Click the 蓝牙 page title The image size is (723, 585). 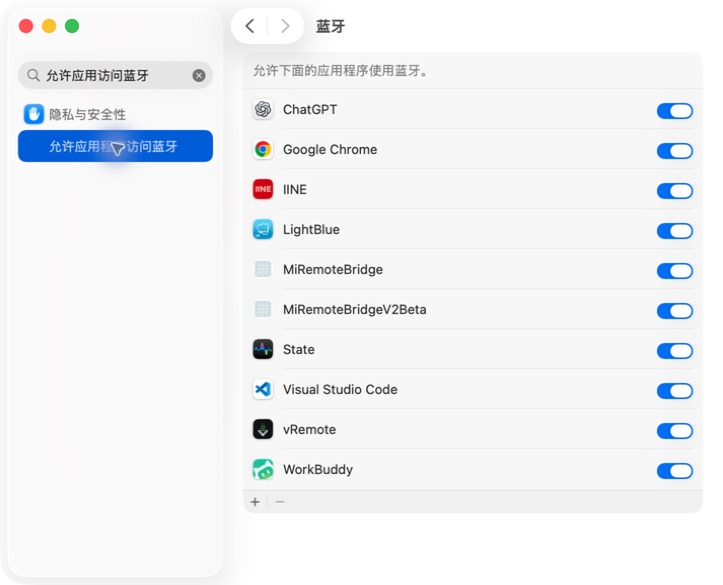tap(330, 26)
